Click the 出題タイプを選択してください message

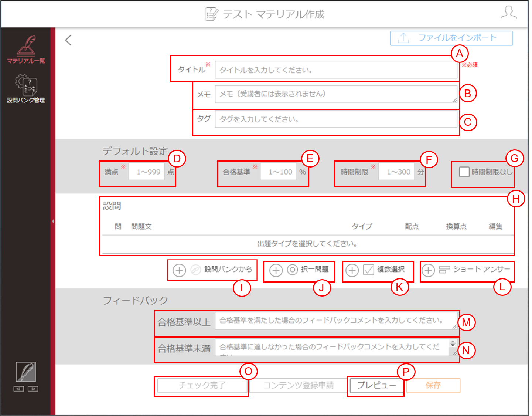[x=307, y=244]
